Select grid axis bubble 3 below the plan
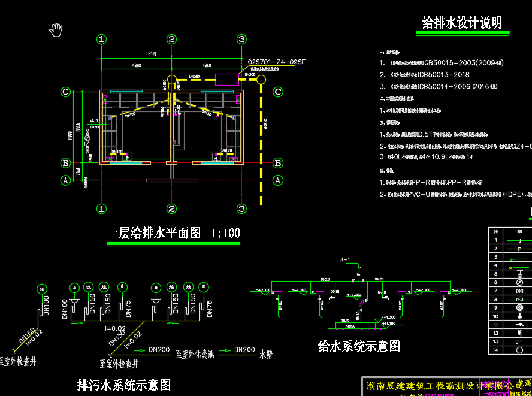Image resolution: width=532 pixels, height=396 pixels. pos(241,208)
